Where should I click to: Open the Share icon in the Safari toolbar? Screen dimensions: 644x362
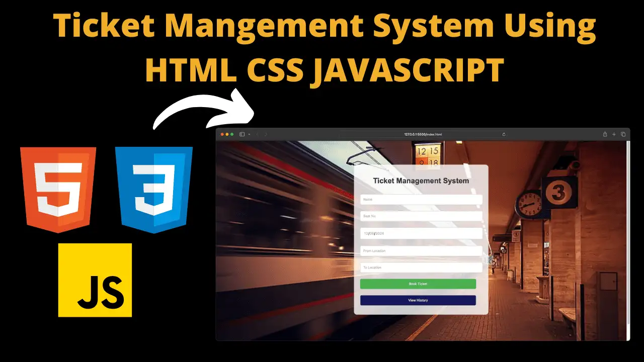pyautogui.click(x=605, y=134)
